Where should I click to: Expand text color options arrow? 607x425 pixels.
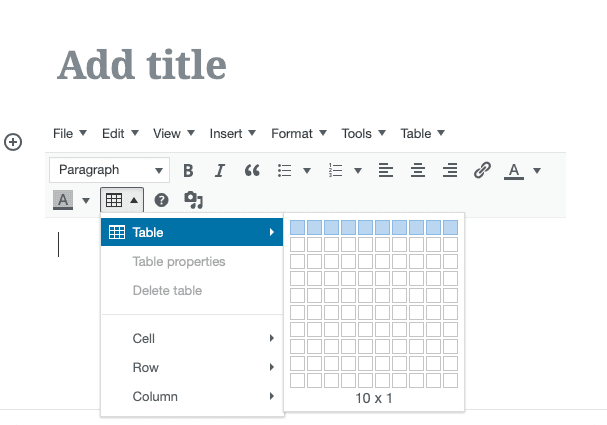coord(537,170)
